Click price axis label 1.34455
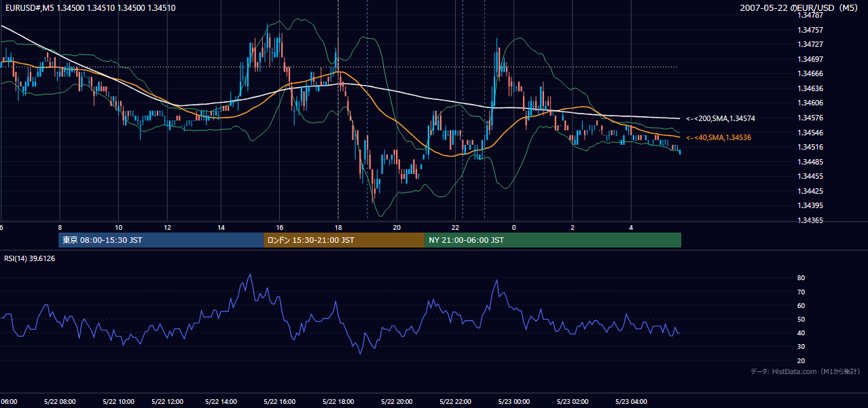868x408 pixels. pyautogui.click(x=811, y=176)
